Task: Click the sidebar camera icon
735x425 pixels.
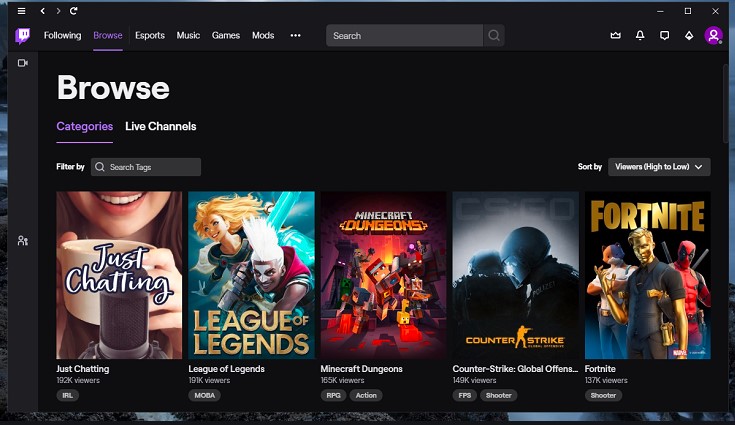Action: click(22, 63)
